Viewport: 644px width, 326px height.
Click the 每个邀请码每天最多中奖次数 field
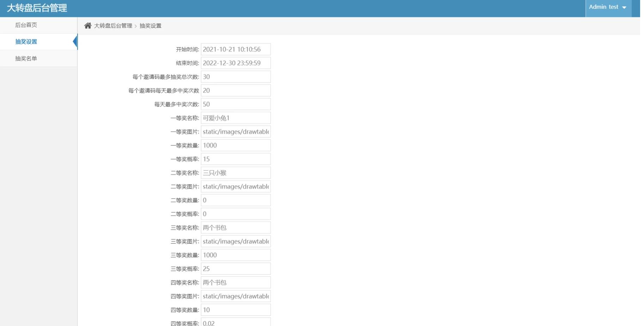[235, 90]
